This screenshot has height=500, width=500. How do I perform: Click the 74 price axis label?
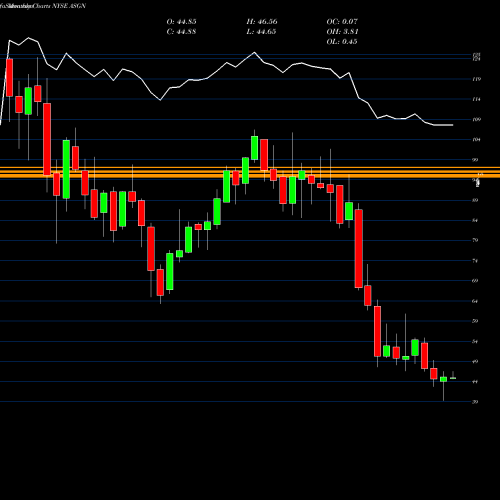[x=475, y=261]
